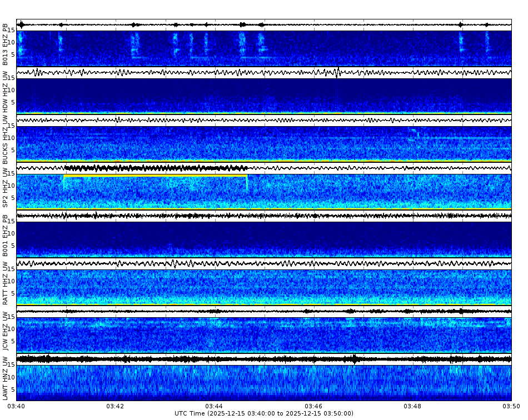The image size is (528, 420).
Task: Click the UTC Time title text
Action: [264, 414]
